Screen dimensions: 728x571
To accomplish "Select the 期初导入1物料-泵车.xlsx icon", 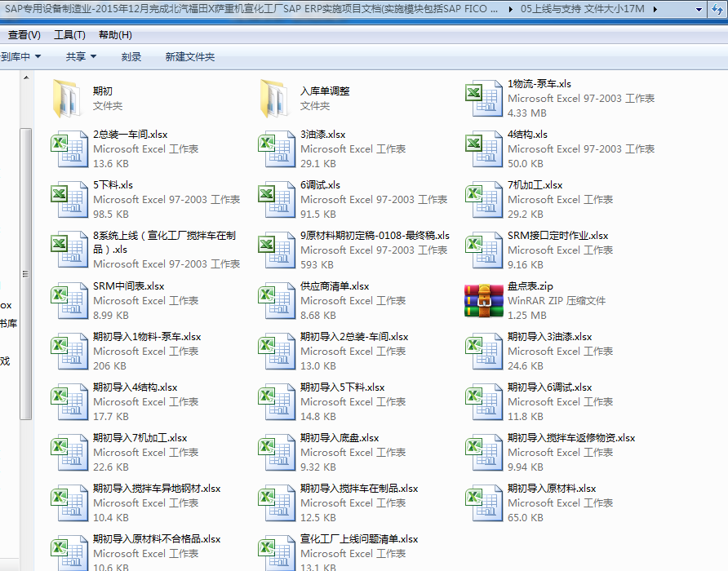I will click(x=69, y=352).
